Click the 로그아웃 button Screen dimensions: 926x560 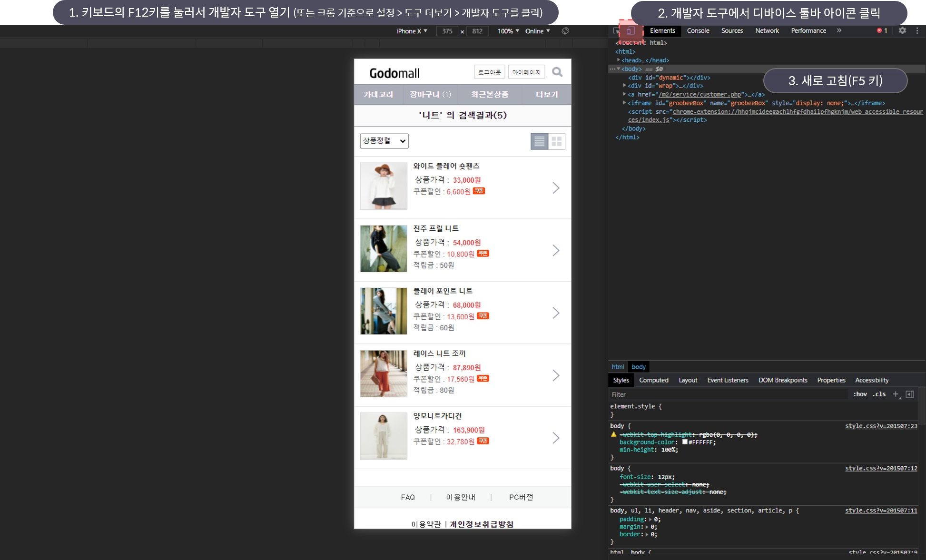tap(489, 72)
